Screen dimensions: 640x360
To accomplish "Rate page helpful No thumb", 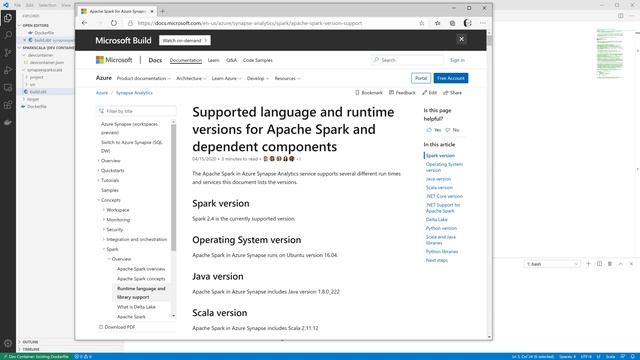I will 452,130.
